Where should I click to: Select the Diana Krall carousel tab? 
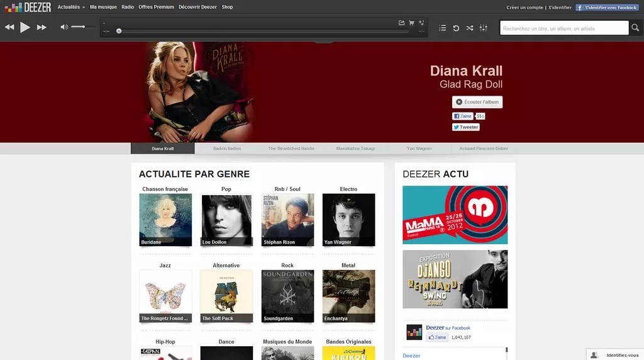163,149
